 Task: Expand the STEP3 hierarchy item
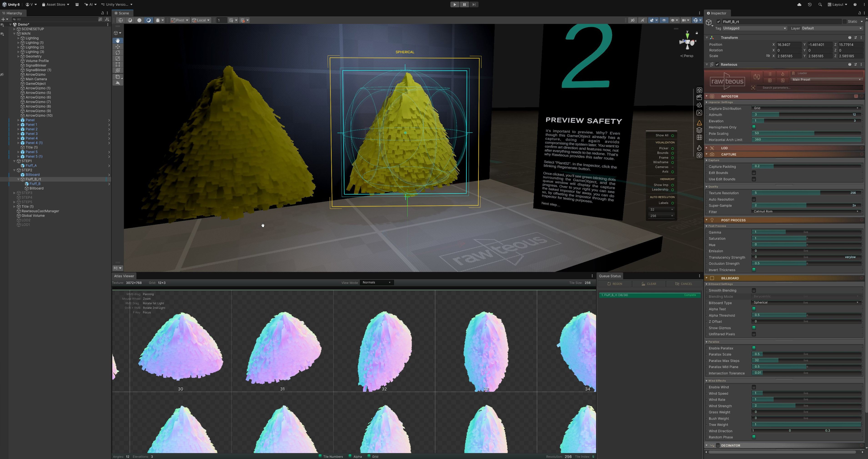[x=15, y=193]
